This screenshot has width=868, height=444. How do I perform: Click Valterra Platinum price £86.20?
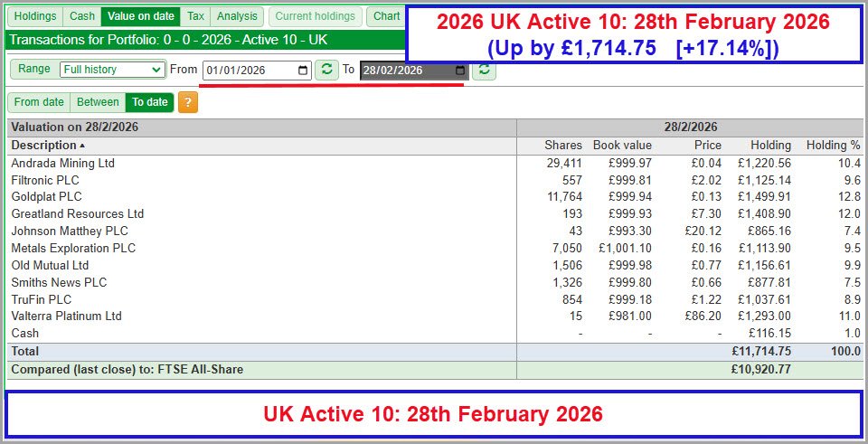(703, 316)
